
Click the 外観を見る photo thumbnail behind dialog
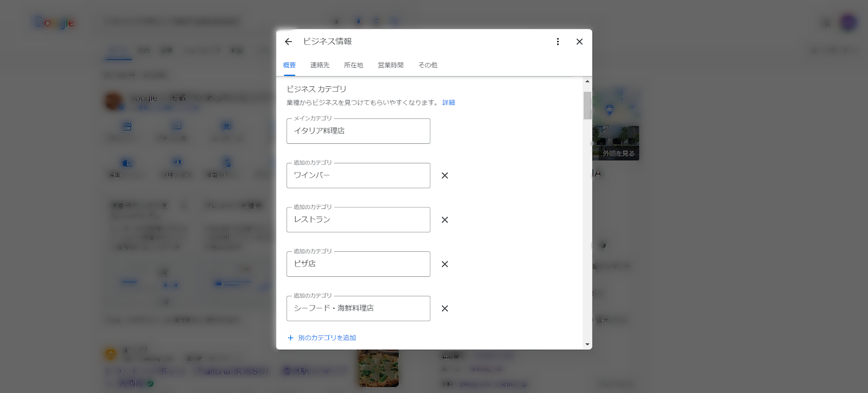pyautogui.click(x=616, y=143)
